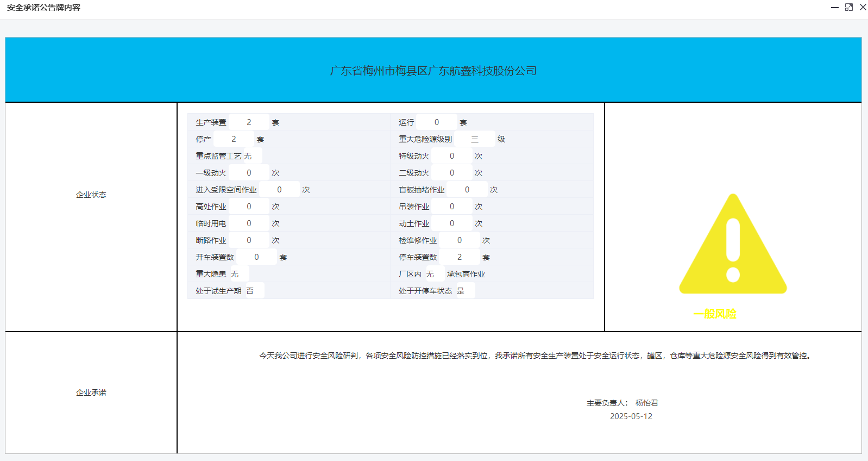Click the 生产装置 label
The image size is (868, 461).
(x=211, y=122)
